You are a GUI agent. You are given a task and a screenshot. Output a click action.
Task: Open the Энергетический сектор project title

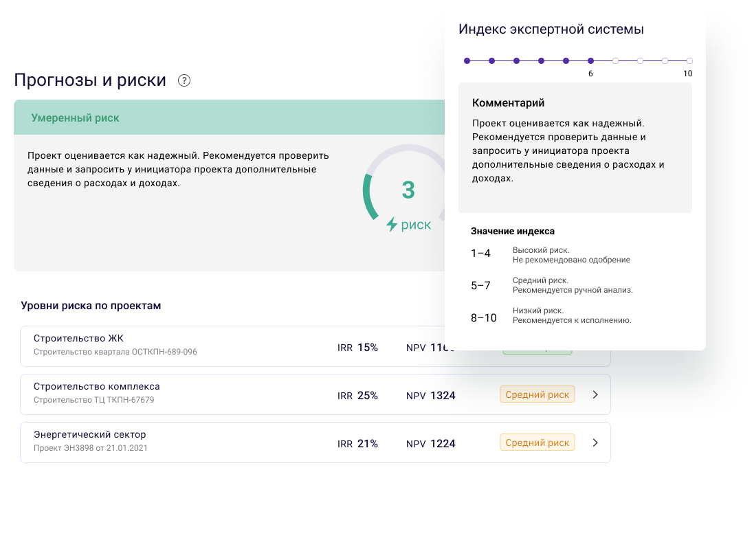[90, 434]
